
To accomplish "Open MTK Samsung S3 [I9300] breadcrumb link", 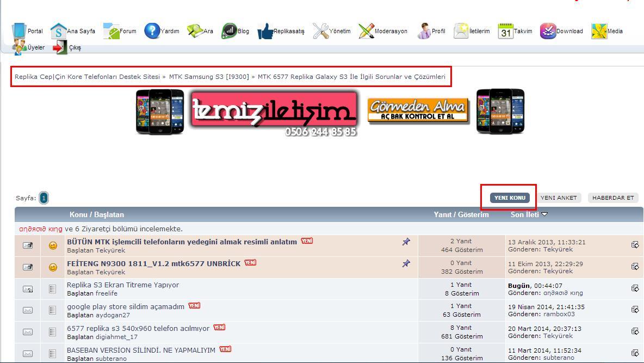I will [x=209, y=77].
